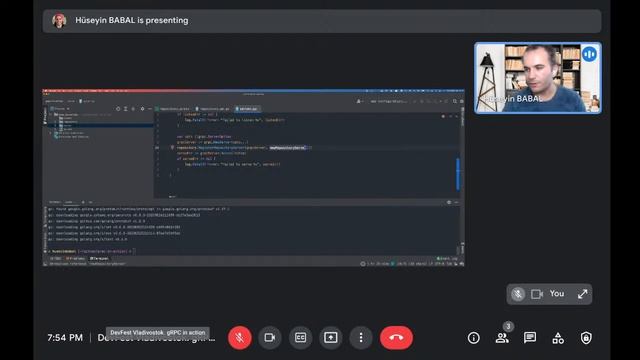Open the Present now screen share button
Image resolution: width=640 pixels, height=360 pixels.
pos(331,338)
